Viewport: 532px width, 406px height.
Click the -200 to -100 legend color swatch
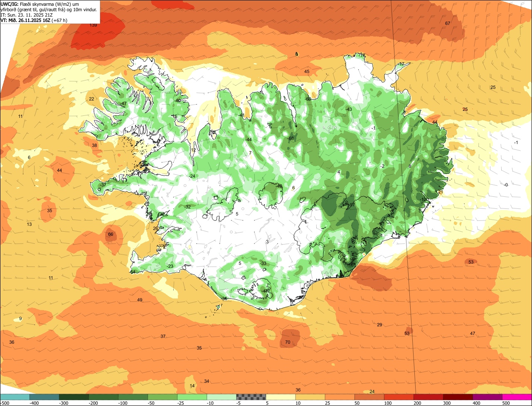click(103, 397)
